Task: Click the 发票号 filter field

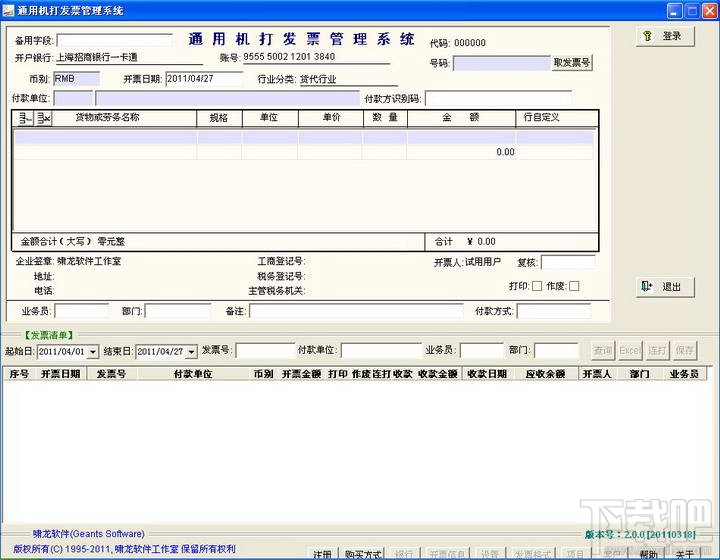Action: [x=265, y=351]
